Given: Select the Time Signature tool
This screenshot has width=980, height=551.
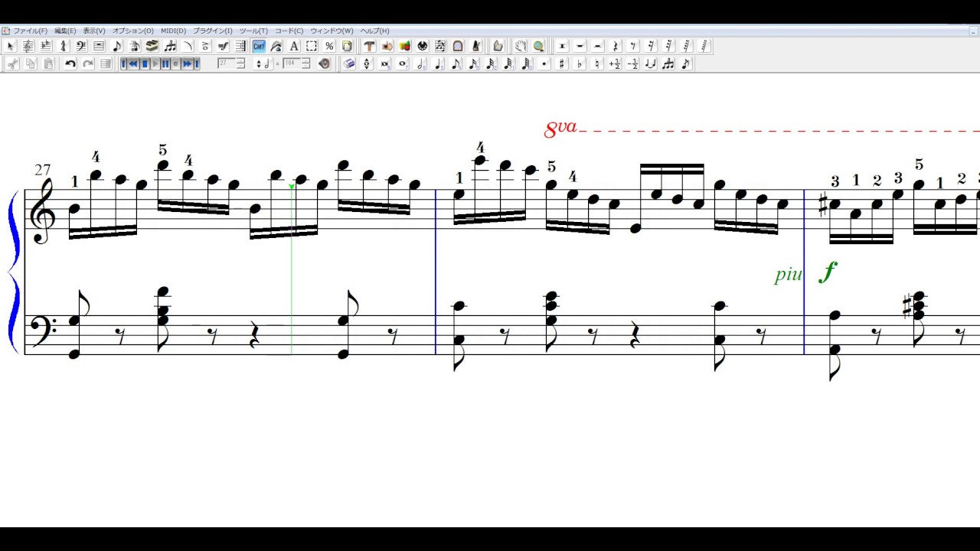Looking at the screenshot, I should pos(64,46).
